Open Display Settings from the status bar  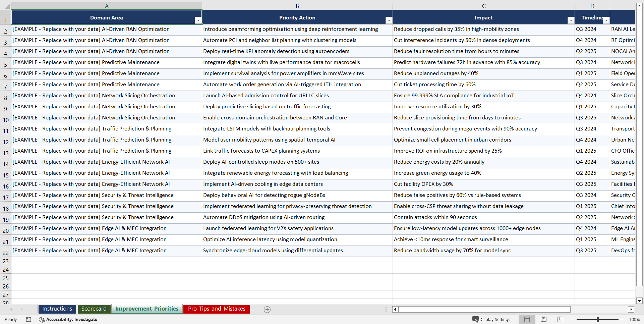[491, 319]
